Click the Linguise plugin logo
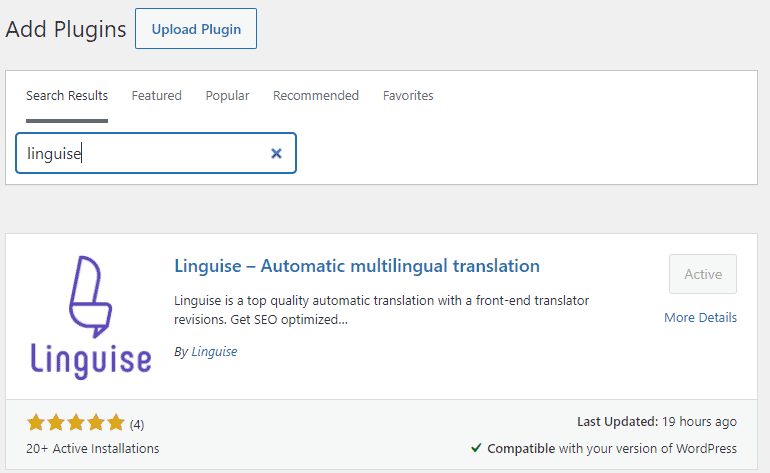 point(89,316)
